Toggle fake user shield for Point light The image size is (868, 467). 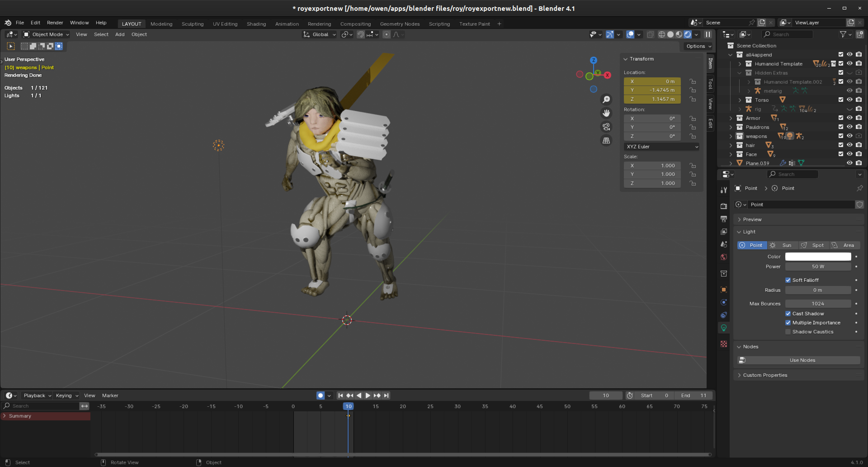tap(859, 205)
